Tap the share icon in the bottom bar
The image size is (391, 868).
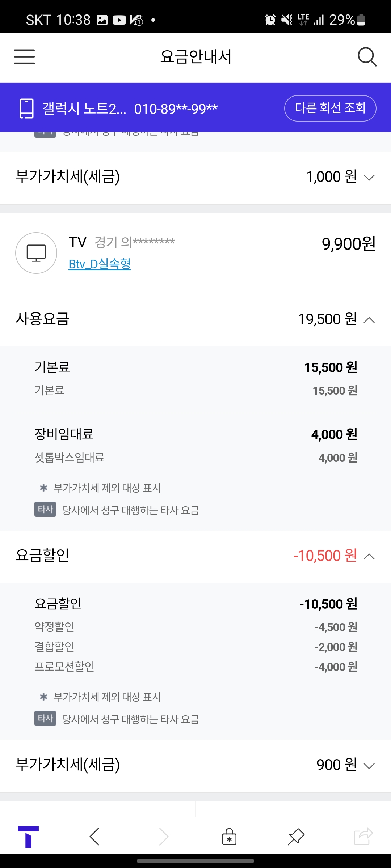coord(363,837)
